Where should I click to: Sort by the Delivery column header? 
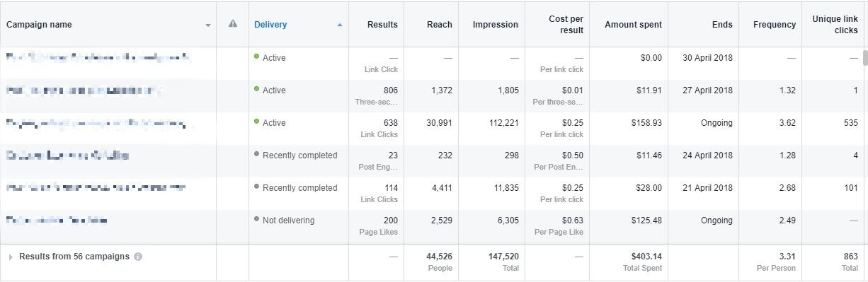click(x=270, y=25)
